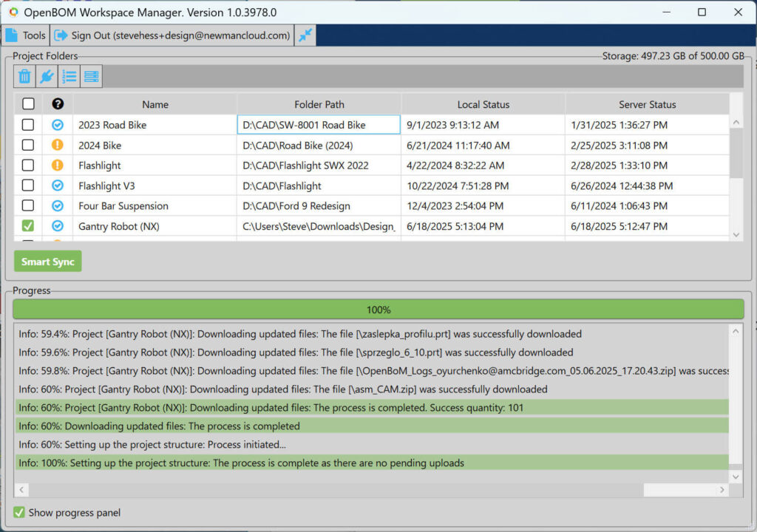Check the 2023 Road Bike row checkbox
This screenshot has height=532, width=757.
(x=28, y=125)
